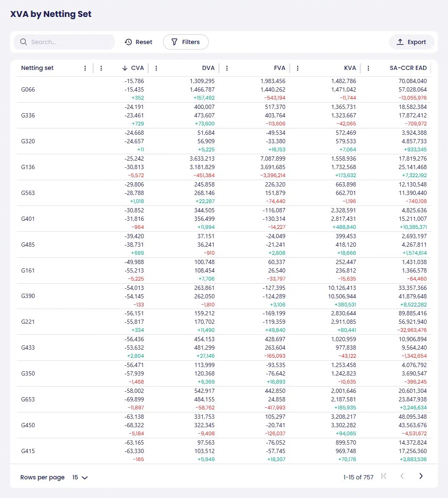This screenshot has width=448, height=498.
Task: Open the Netting set column menu
Action: click(85, 68)
